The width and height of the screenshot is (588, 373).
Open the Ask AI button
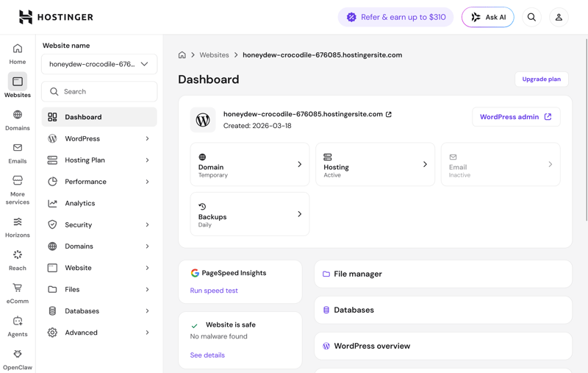pos(488,17)
